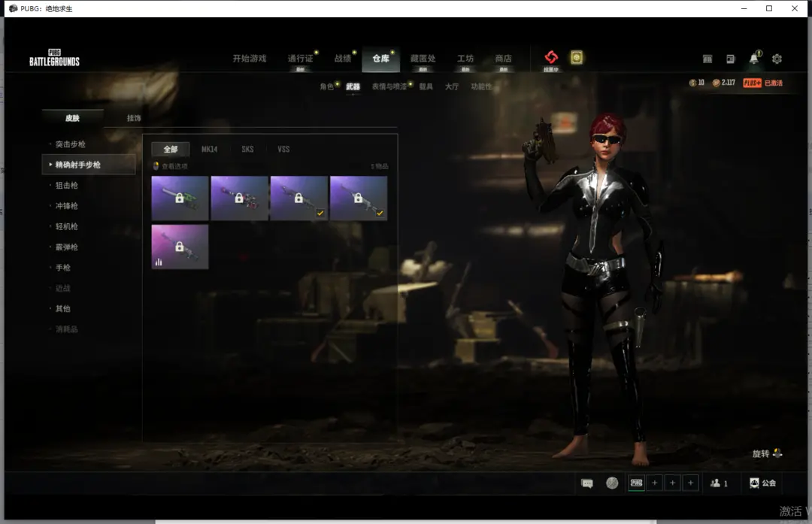The width and height of the screenshot is (812, 524).
Task: Switch to the 武器 sub-tab
Action: click(353, 86)
